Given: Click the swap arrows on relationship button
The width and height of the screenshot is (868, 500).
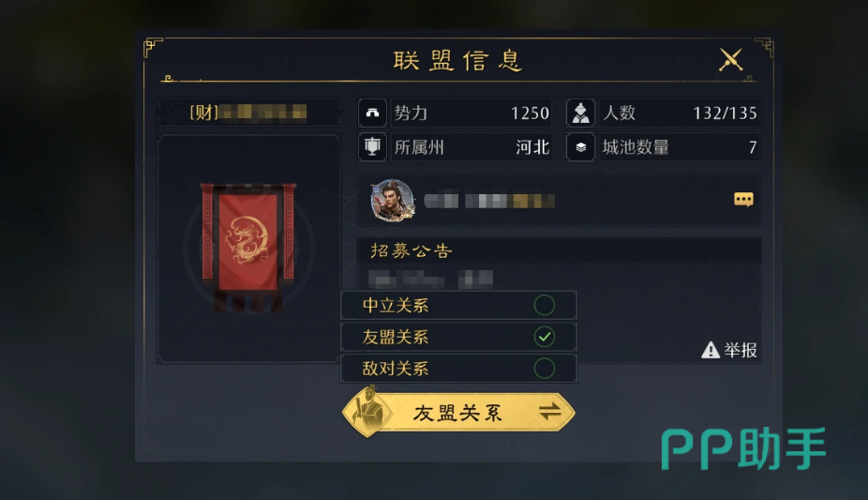Looking at the screenshot, I should pos(549,412).
